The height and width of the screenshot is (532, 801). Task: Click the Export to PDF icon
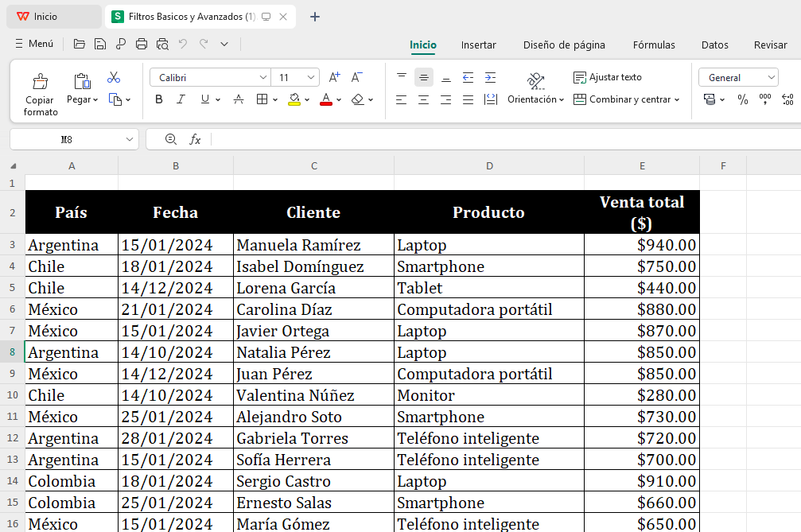click(x=121, y=44)
